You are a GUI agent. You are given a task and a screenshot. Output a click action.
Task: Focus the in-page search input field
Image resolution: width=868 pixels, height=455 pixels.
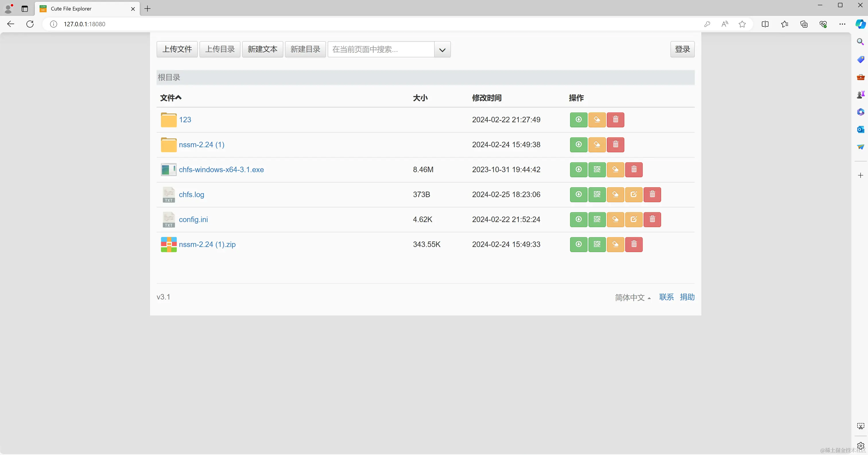tap(381, 50)
